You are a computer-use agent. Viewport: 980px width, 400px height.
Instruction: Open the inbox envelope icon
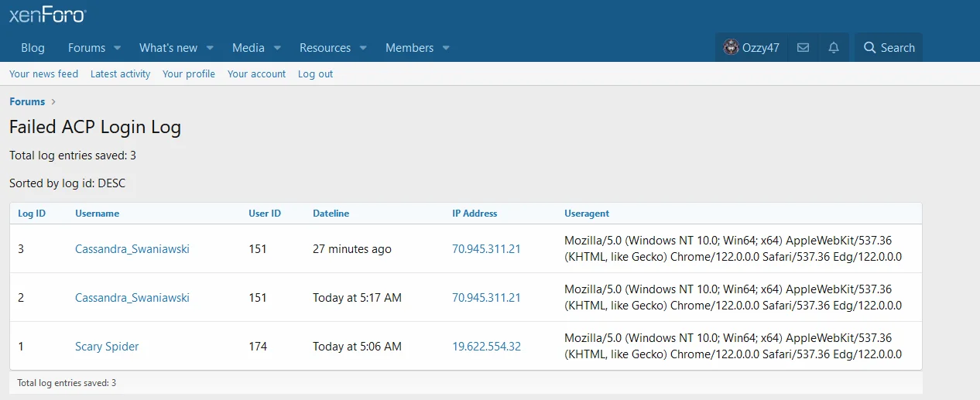(x=803, y=48)
